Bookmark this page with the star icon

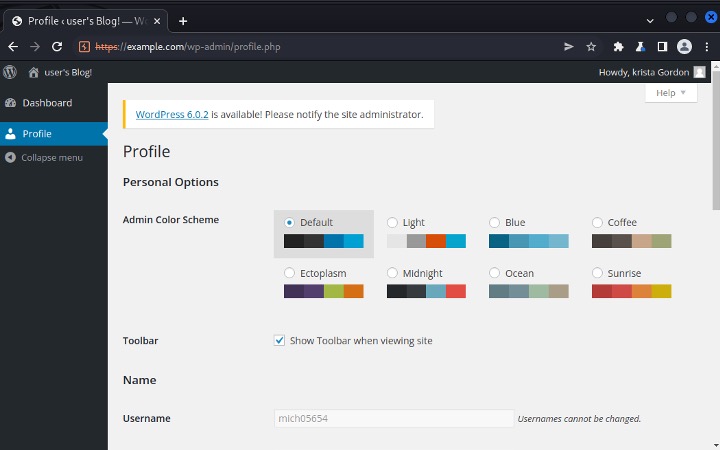(x=591, y=46)
